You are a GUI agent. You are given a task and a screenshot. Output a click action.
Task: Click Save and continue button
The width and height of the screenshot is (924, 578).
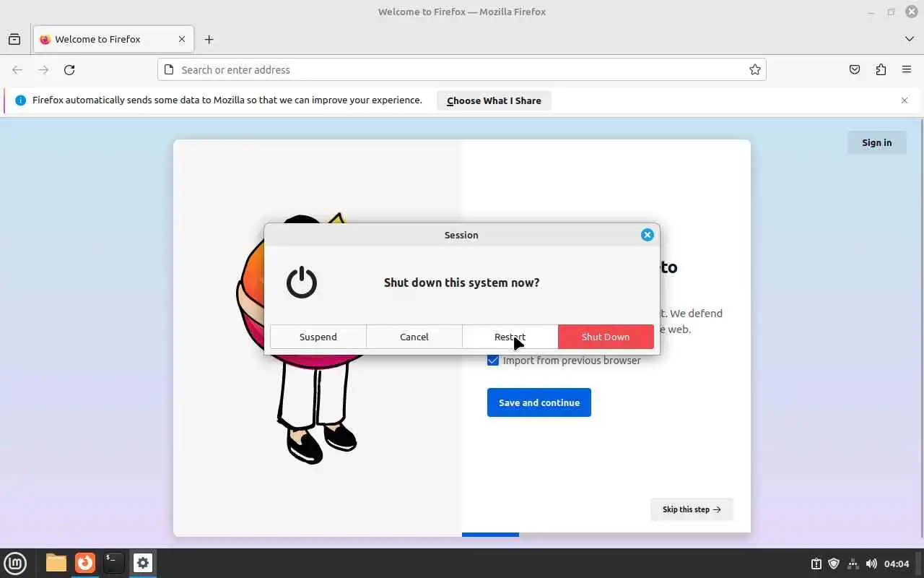tap(539, 402)
